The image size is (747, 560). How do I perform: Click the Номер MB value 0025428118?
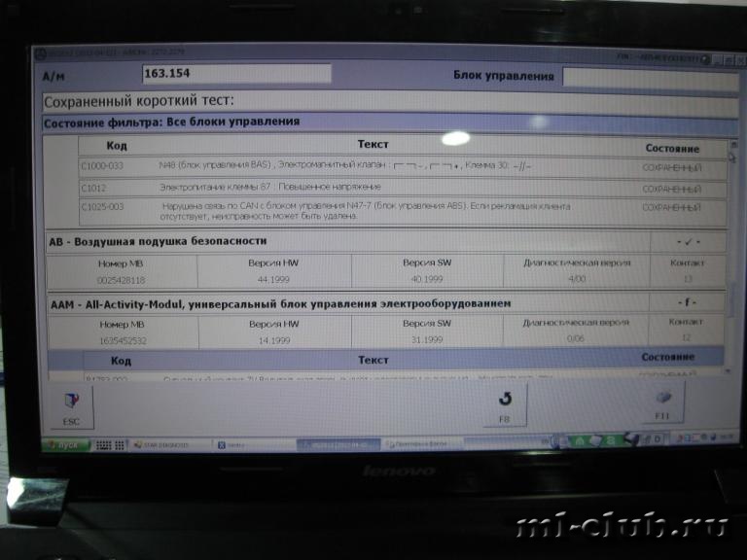[x=121, y=280]
